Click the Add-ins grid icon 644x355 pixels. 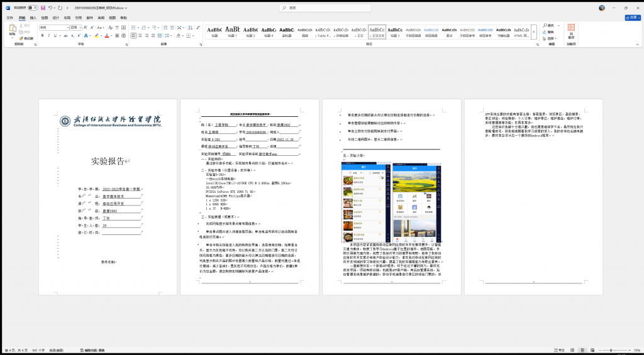pos(570,28)
